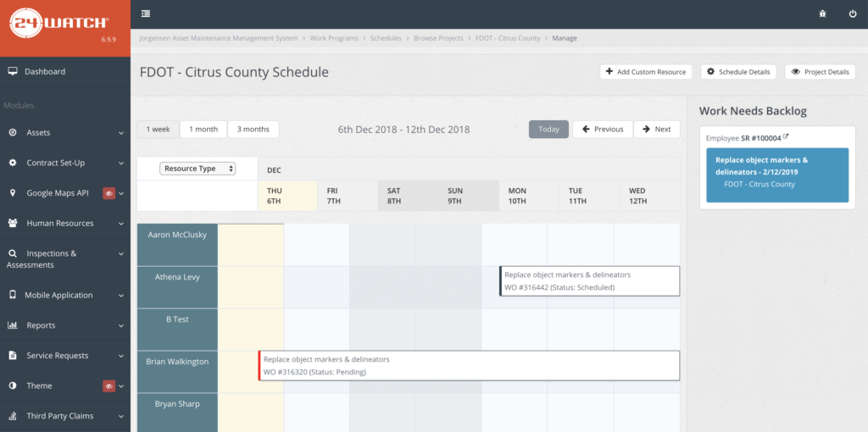Click the Theme half-circle icon
The width and height of the screenshot is (868, 432).
point(13,385)
